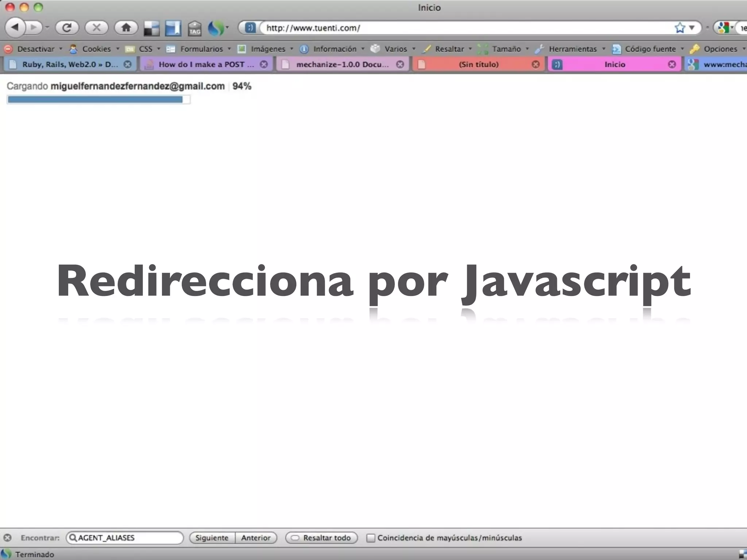747x560 pixels.
Task: Close the find bar with its X icon
Action: (7, 538)
